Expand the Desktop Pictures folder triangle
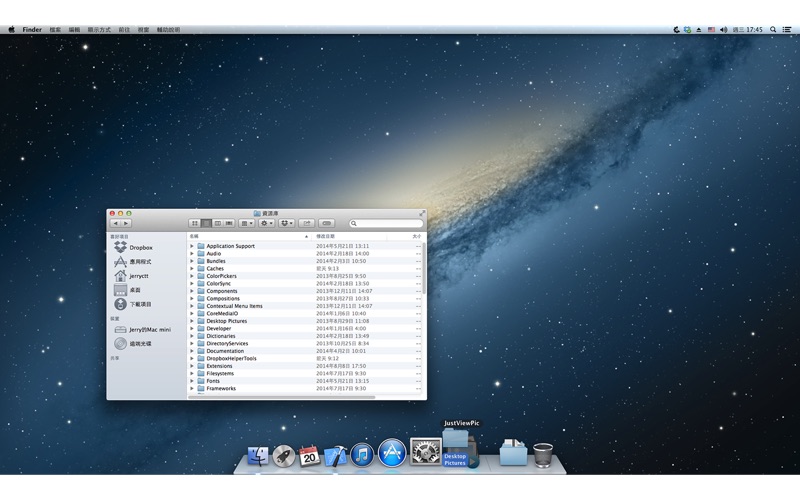The width and height of the screenshot is (800, 500). pyautogui.click(x=192, y=321)
